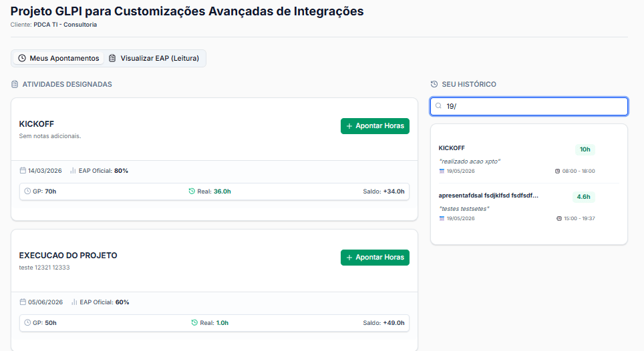Click the calendar icon in apresentafdsal history entry
644x351 pixels.
click(442, 219)
